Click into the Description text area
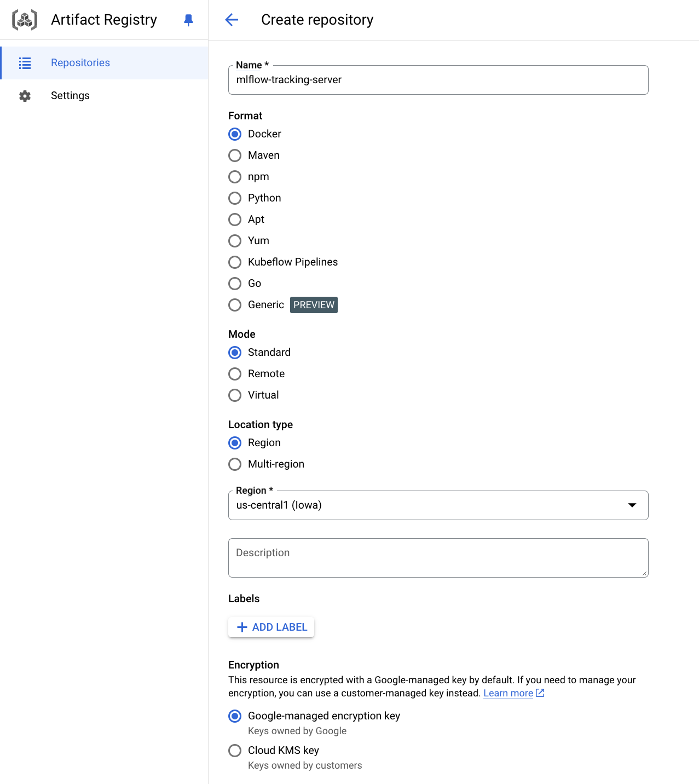 pyautogui.click(x=438, y=558)
